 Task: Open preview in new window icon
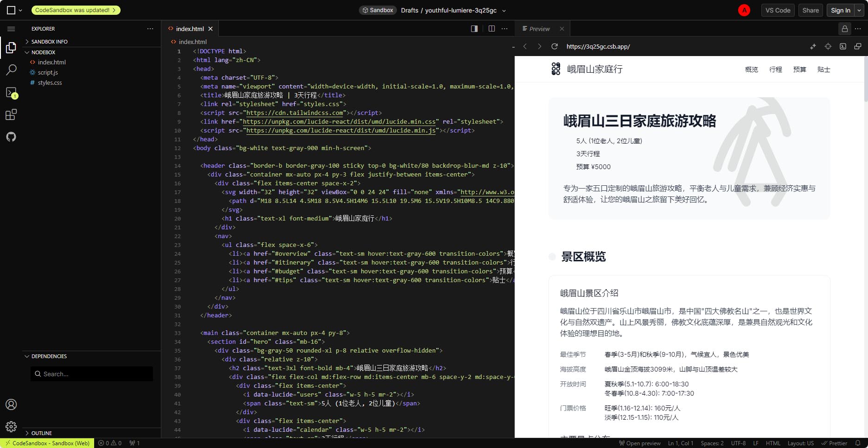click(858, 46)
